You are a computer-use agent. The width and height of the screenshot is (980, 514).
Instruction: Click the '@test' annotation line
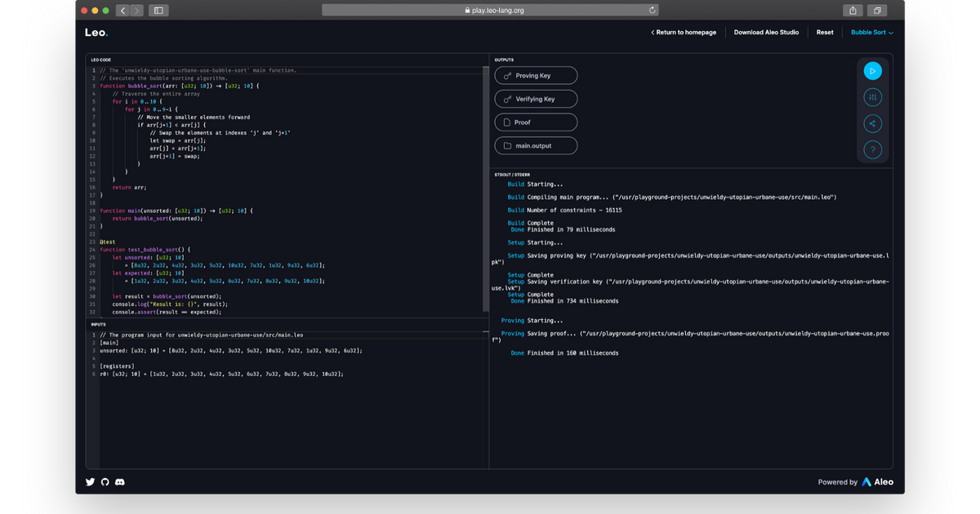[108, 241]
